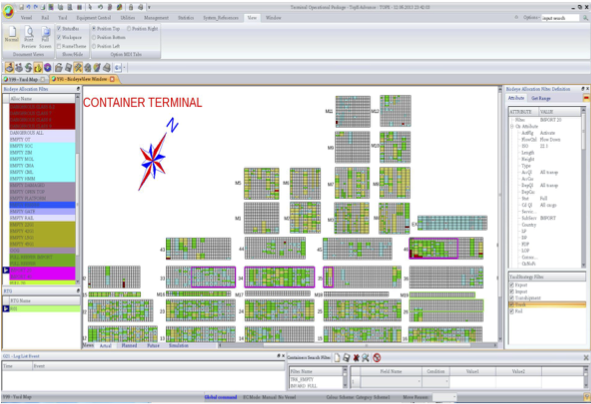Click the search magnifier beside input search box
Image resolution: width=591 pixels, height=404 pixels.
click(585, 18)
